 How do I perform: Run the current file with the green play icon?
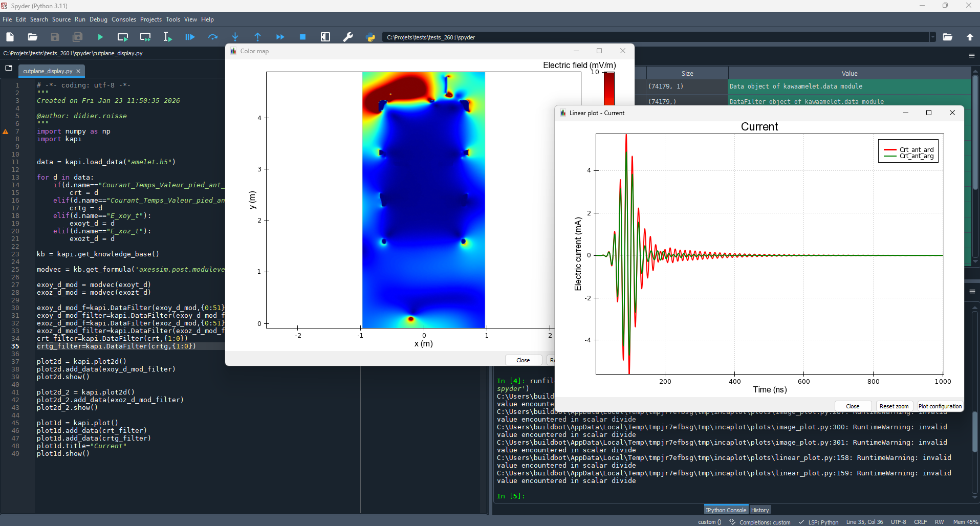[100, 37]
